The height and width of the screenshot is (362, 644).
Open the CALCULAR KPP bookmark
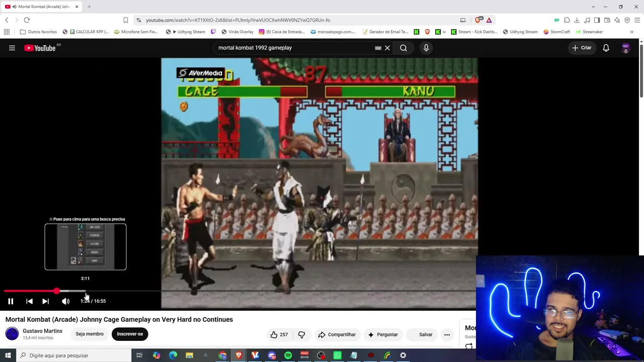coord(86,32)
